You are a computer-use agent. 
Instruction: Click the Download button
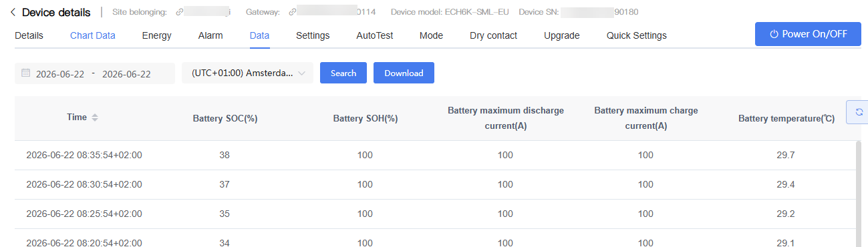pyautogui.click(x=404, y=73)
